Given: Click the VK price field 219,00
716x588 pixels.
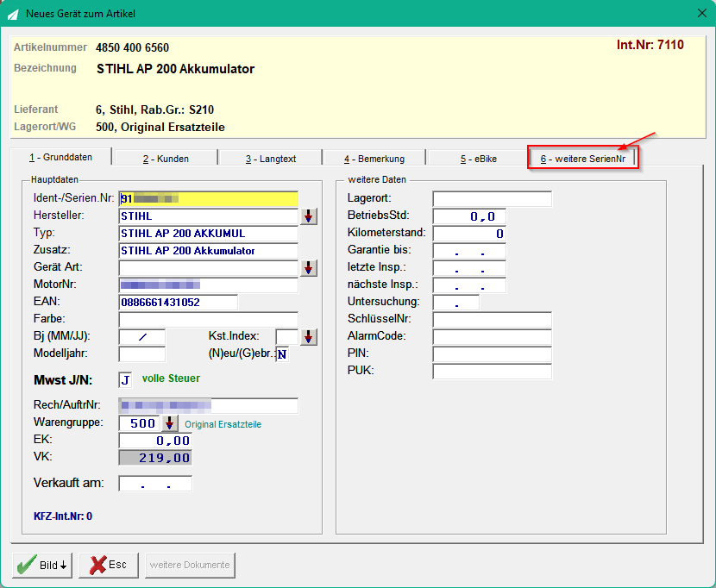Looking at the screenshot, I should click(155, 458).
